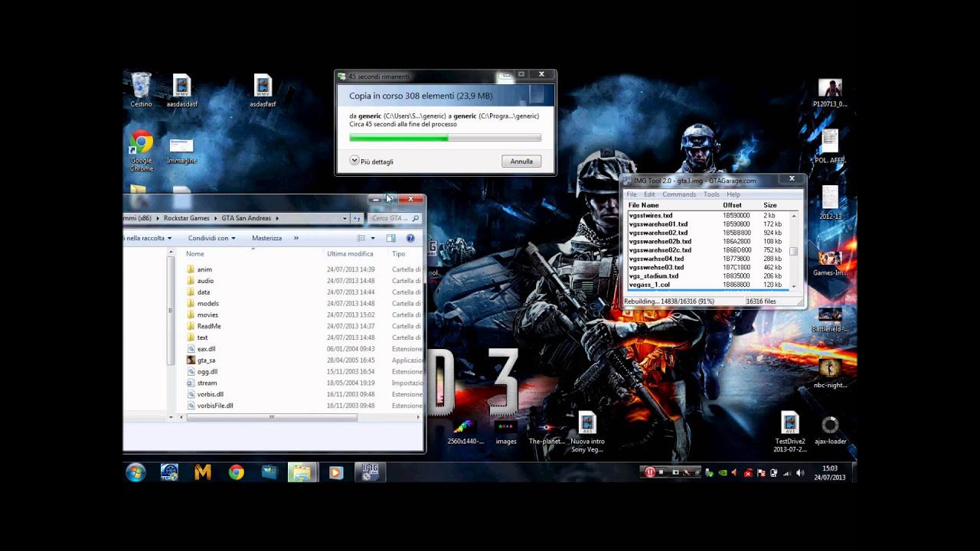980x551 pixels.
Task: Select the gta_sa application file
Action: pyautogui.click(x=206, y=360)
